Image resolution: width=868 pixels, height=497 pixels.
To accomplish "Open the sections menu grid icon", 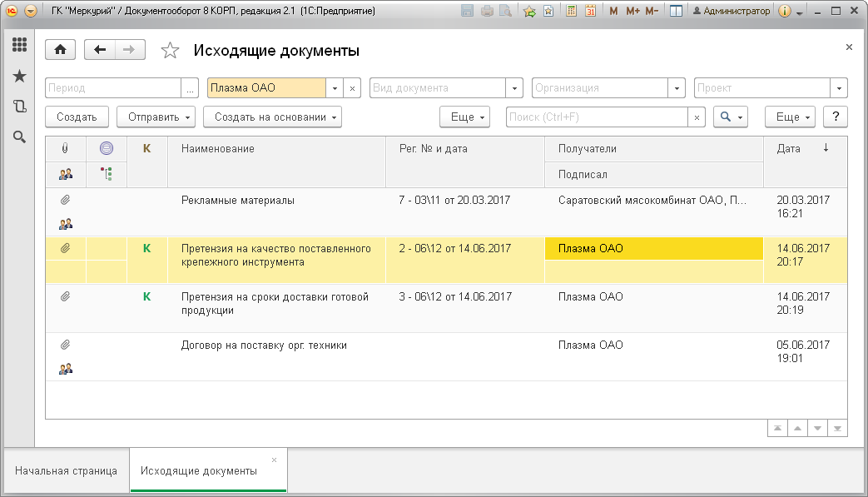I will [x=19, y=44].
